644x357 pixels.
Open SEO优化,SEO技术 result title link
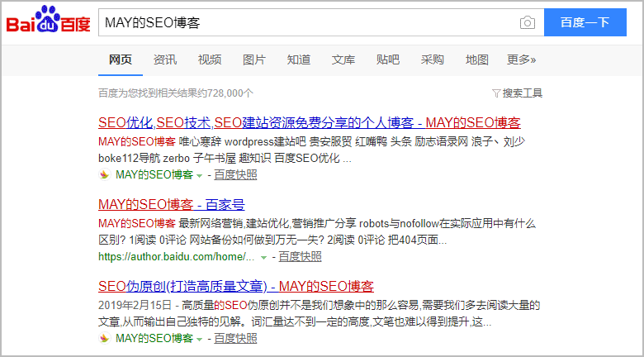tap(310, 122)
